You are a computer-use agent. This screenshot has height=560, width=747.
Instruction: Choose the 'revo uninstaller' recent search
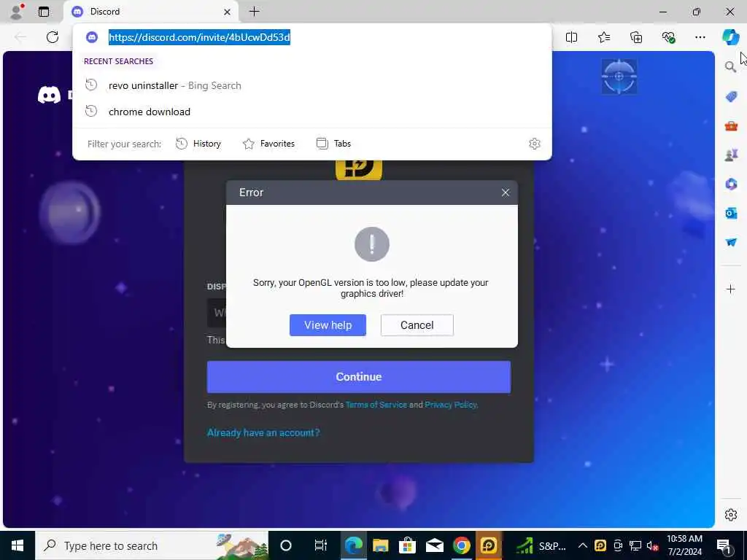(x=312, y=86)
